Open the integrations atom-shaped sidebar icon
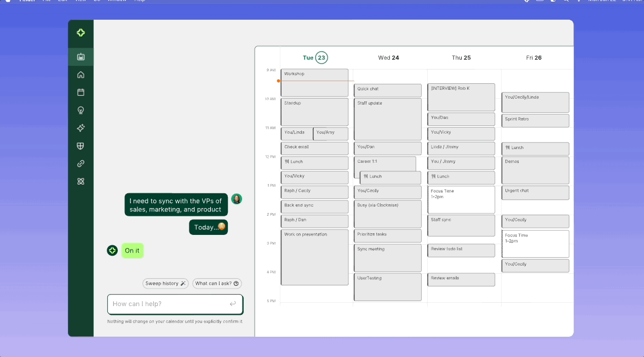644x357 pixels. pos(81,181)
